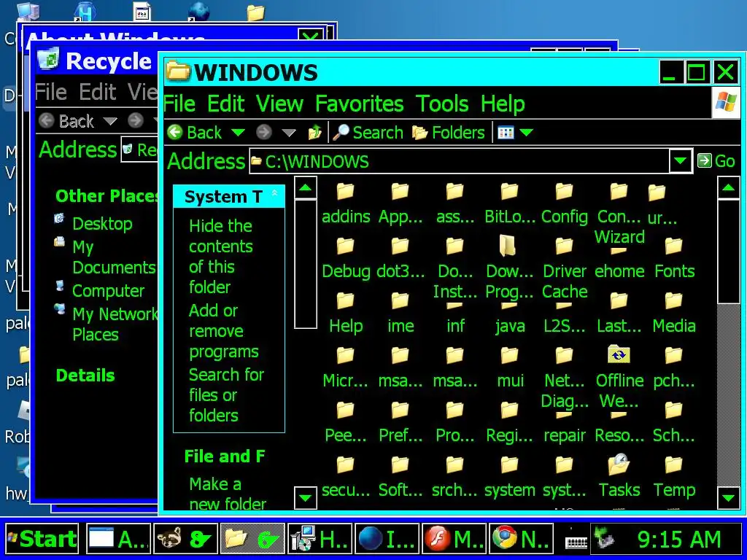Open the File menu

(179, 104)
